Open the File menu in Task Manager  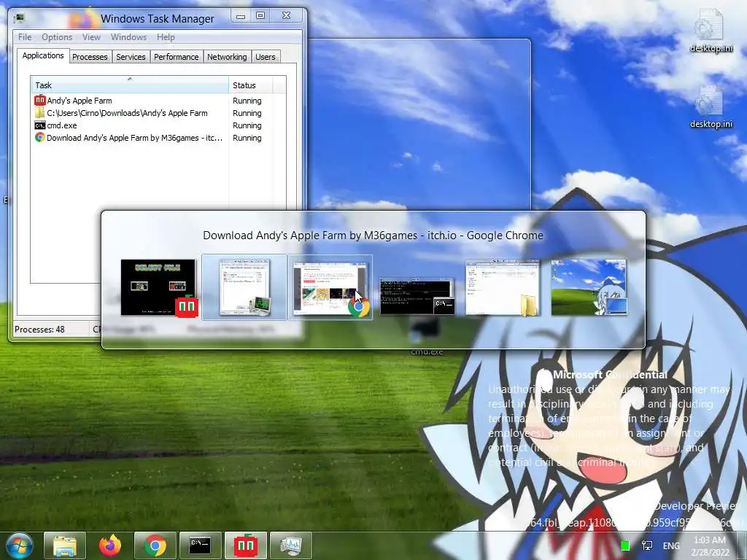(x=25, y=37)
